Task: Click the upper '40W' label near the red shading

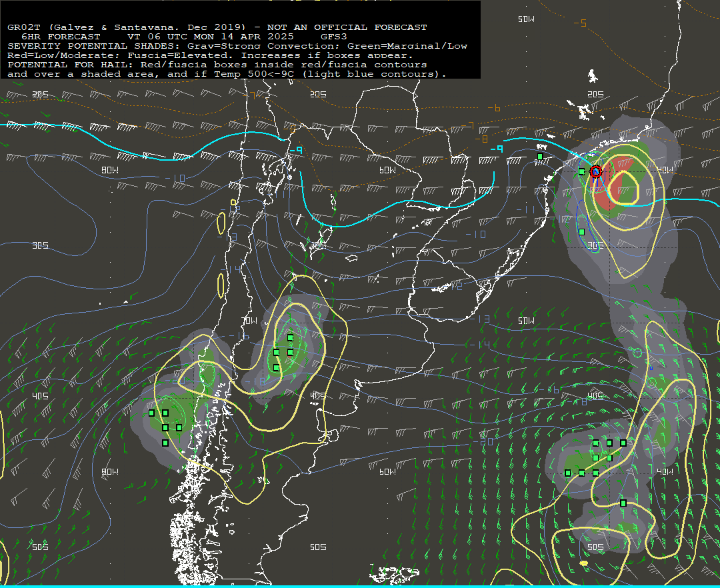Action: tap(665, 170)
